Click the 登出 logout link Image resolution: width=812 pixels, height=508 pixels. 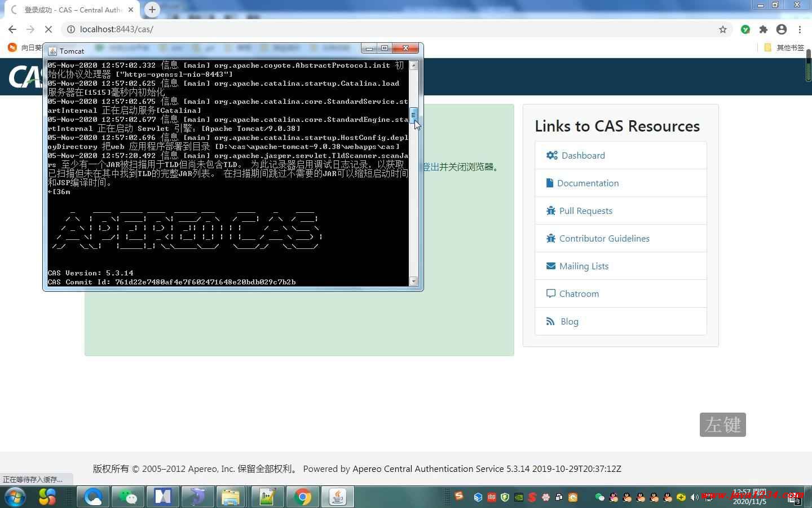(x=431, y=167)
